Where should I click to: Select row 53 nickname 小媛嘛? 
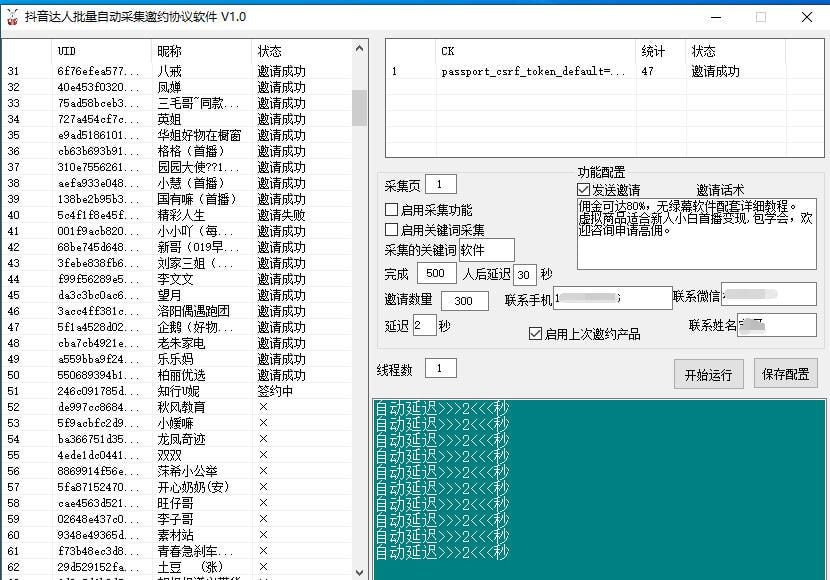pyautogui.click(x=175, y=423)
